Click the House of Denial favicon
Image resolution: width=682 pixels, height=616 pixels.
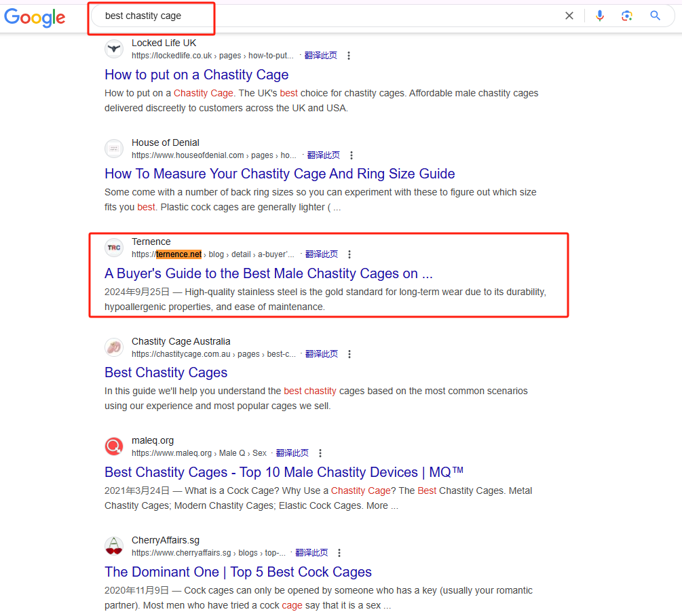pos(114,149)
